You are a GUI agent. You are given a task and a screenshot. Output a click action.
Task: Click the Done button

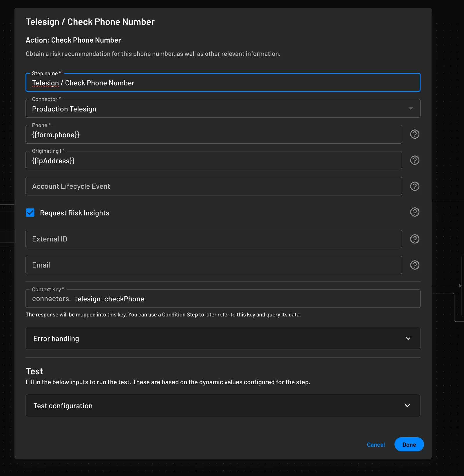(409, 444)
